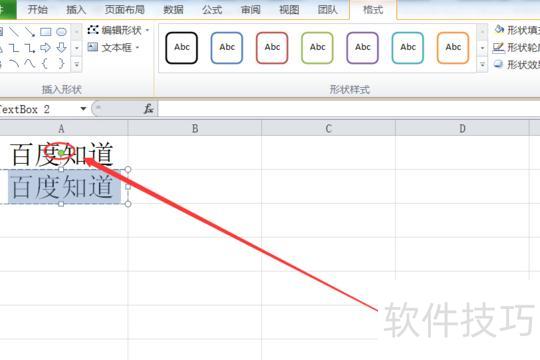The image size is (540, 360).
Task: Select the right arrow block shape
Action: [45, 48]
